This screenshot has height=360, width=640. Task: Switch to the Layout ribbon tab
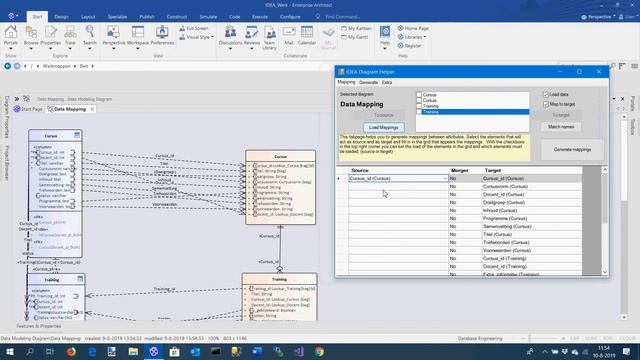pyautogui.click(x=88, y=17)
